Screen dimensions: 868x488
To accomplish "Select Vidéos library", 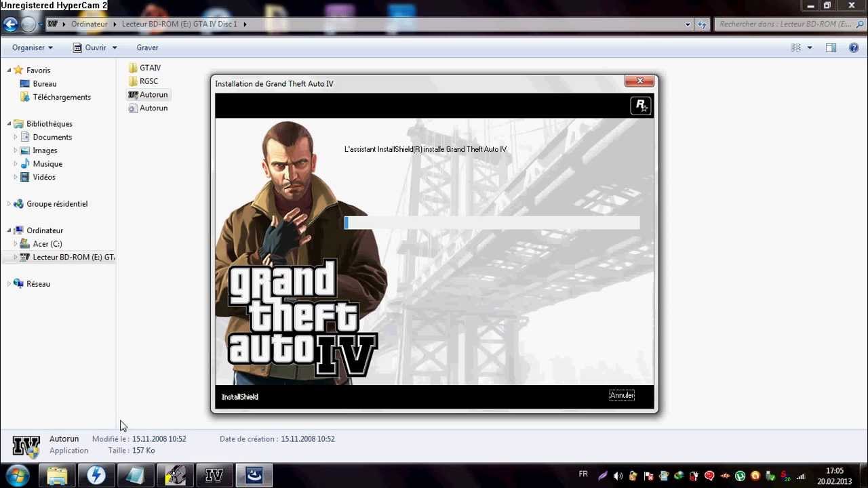I will pyautogui.click(x=44, y=177).
